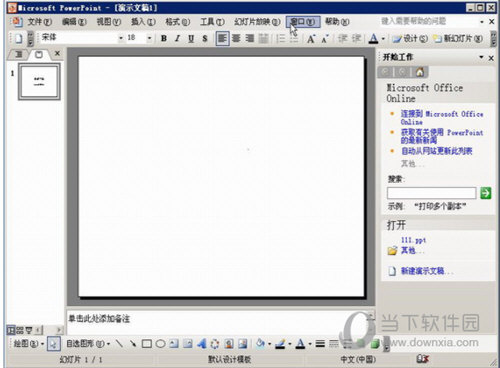Viewport: 500px width, 368px height.
Task: Insert a horizontal Text Box
Action: [174, 343]
